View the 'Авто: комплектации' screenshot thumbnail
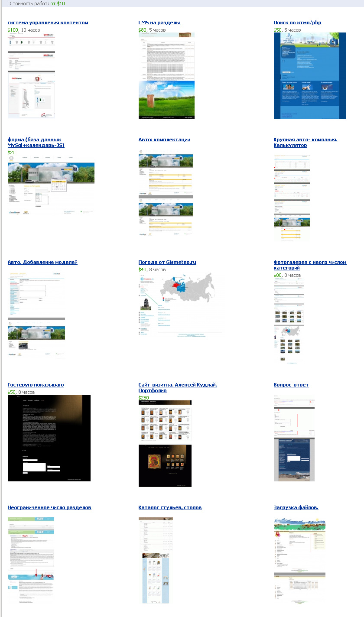364x617 pixels. point(166,193)
